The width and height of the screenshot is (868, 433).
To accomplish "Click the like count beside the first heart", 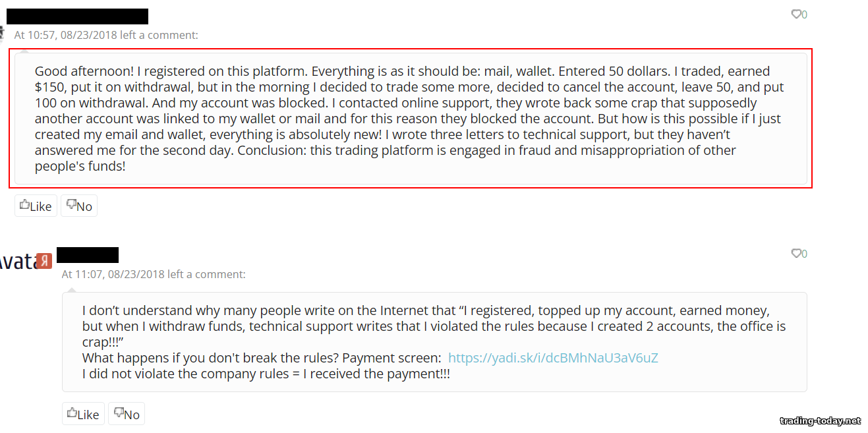I will pos(804,14).
